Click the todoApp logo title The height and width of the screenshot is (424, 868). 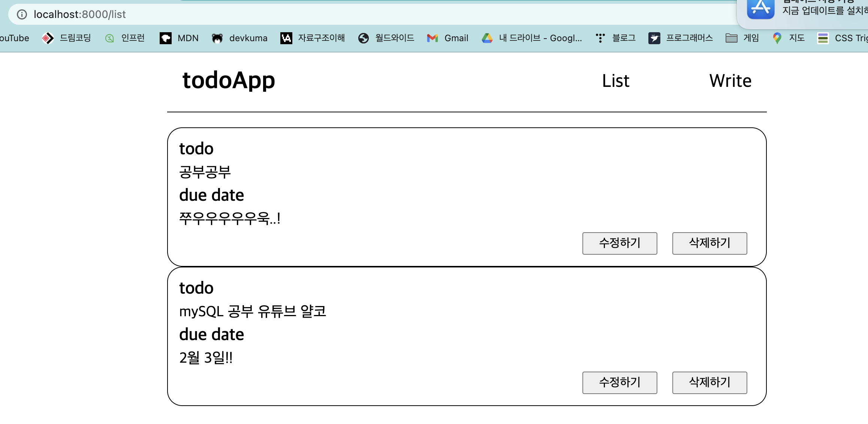click(229, 80)
